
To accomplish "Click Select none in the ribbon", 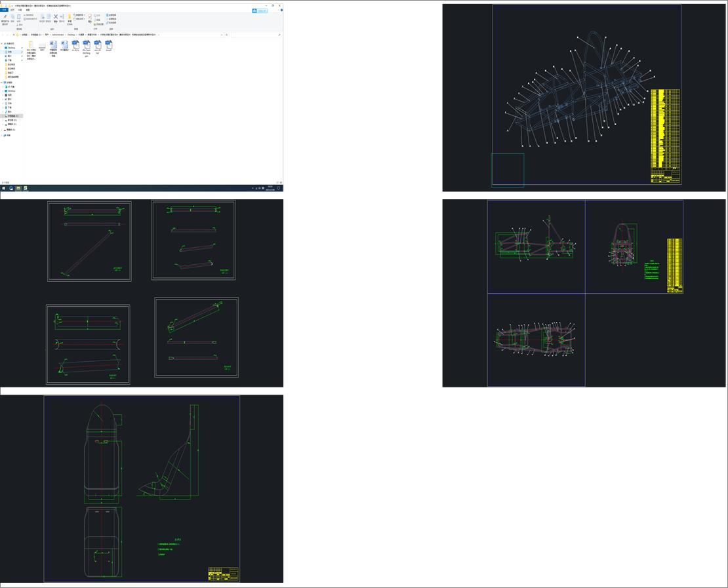I will click(x=111, y=19).
